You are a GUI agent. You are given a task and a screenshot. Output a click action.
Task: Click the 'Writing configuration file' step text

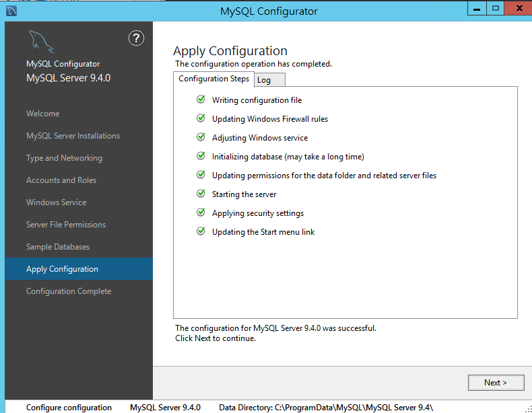click(x=257, y=100)
